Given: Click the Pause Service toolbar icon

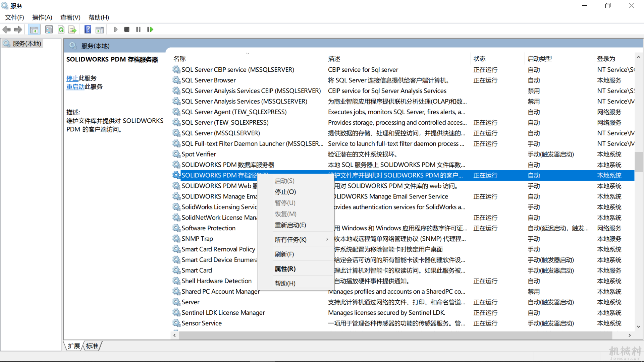Looking at the screenshot, I should pos(138,29).
